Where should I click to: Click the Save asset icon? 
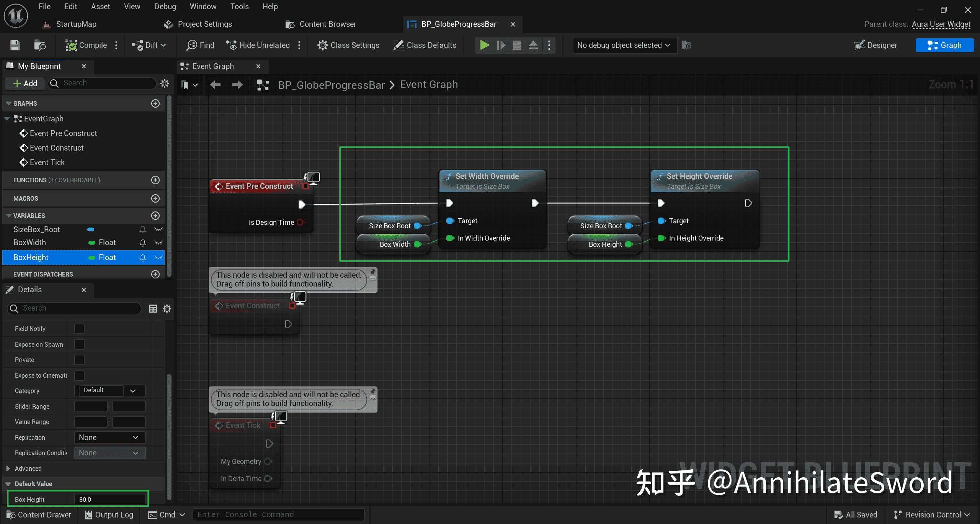(x=14, y=45)
